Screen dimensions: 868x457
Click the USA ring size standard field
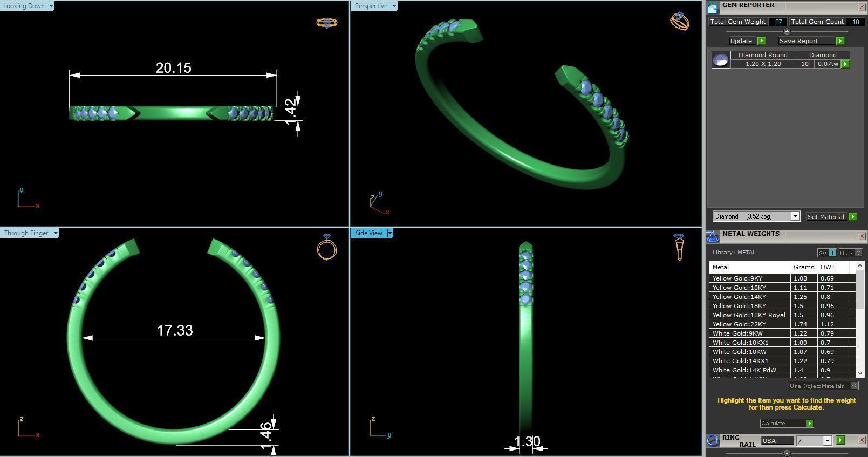coord(777,441)
